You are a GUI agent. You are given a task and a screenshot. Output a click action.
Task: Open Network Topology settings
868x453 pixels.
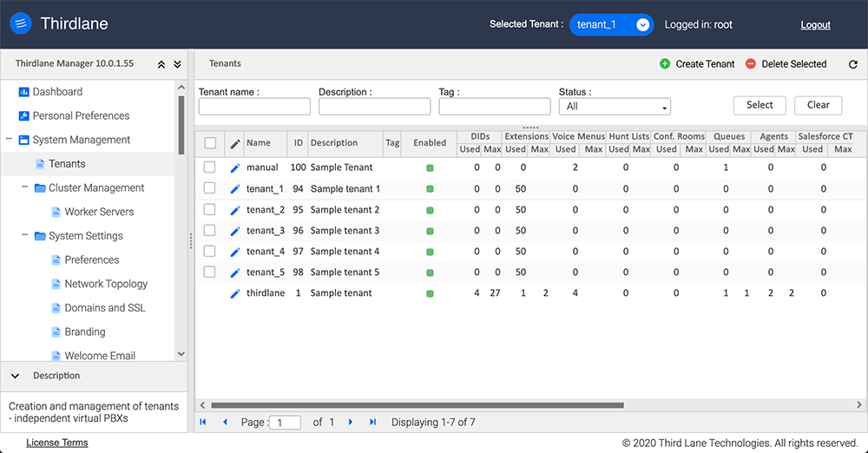coord(106,284)
